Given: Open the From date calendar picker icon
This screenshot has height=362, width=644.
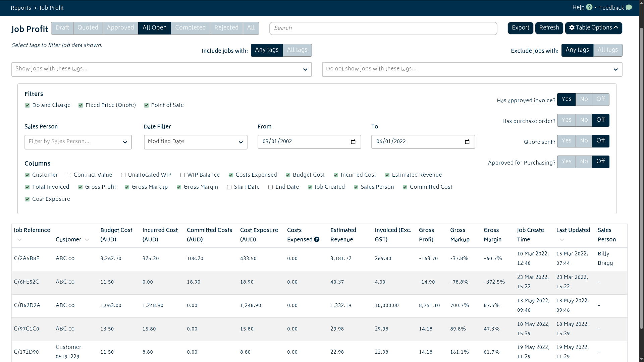Looking at the screenshot, I should point(353,142).
